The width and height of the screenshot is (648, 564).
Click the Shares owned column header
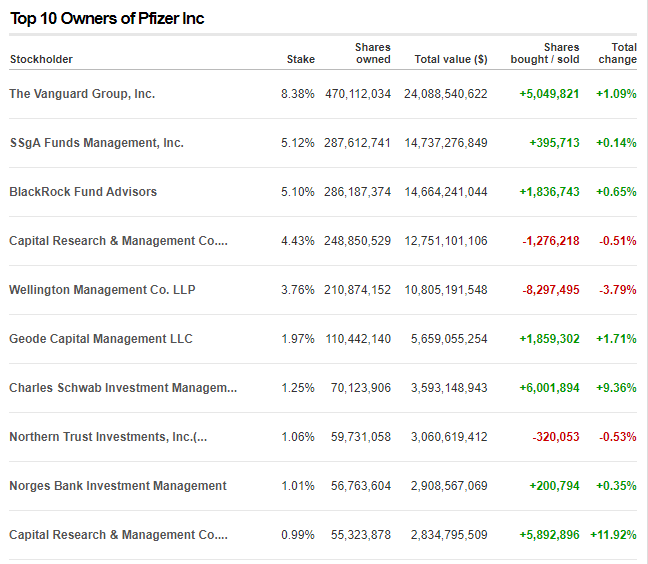click(x=372, y=53)
